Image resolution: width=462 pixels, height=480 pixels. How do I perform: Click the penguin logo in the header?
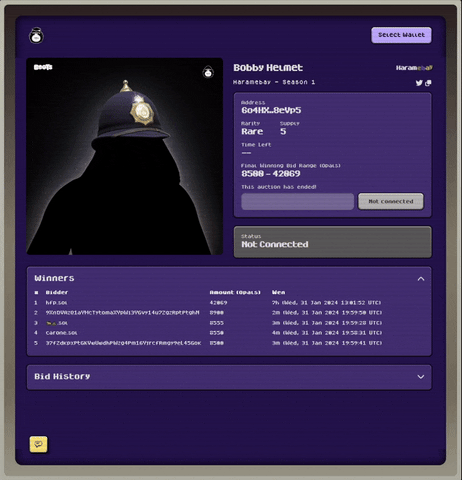36,35
